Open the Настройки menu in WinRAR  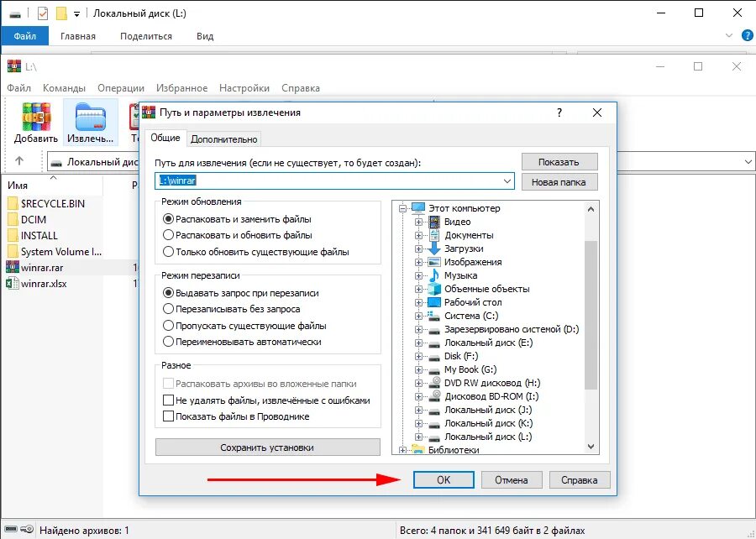coord(244,88)
